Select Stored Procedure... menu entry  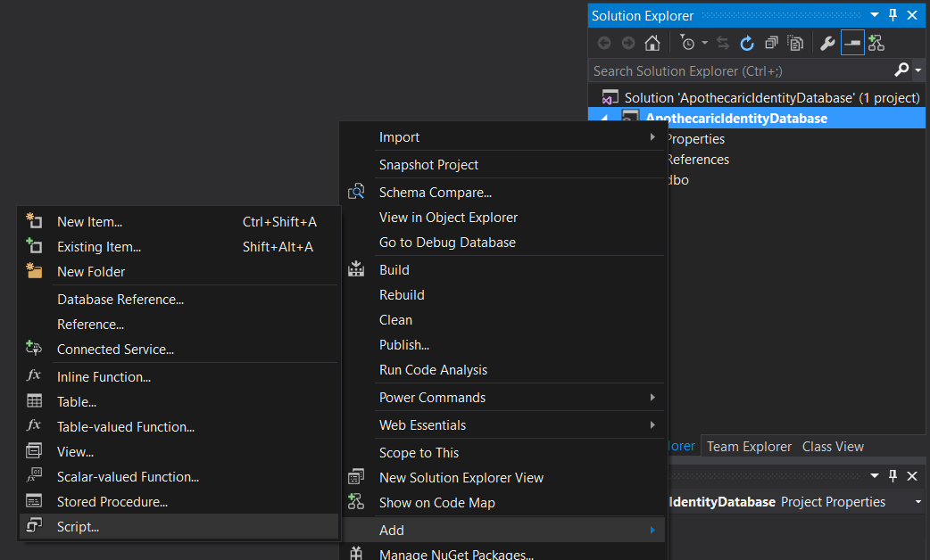(x=112, y=502)
